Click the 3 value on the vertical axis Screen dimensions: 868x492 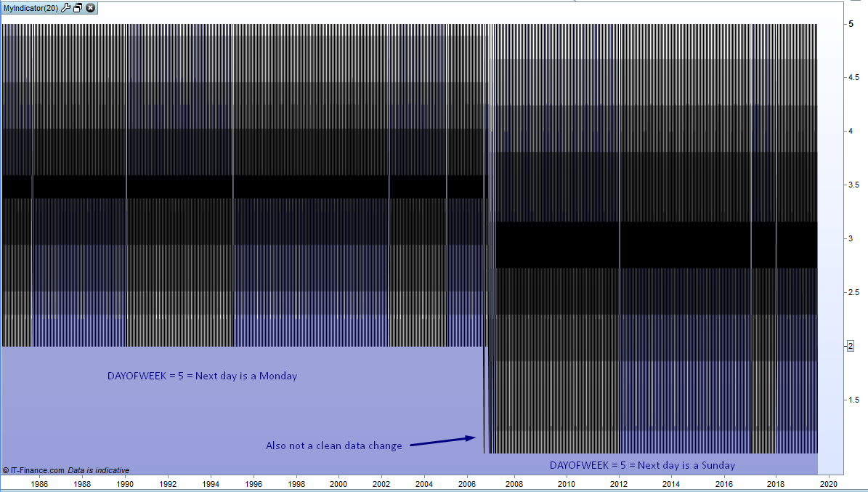[x=851, y=238]
